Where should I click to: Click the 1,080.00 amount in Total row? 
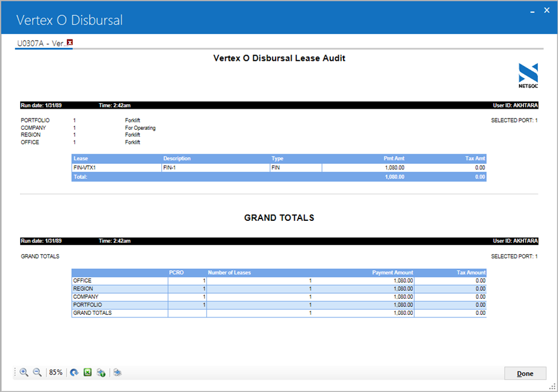395,177
